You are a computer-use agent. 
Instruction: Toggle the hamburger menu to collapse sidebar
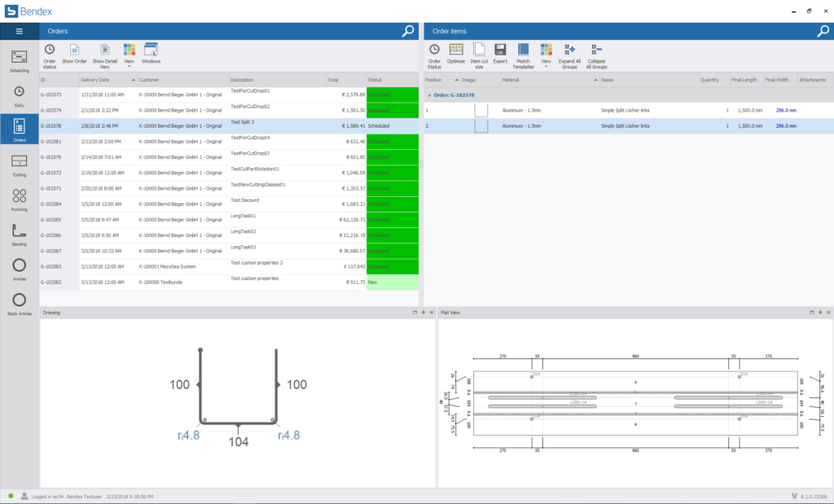pyautogui.click(x=20, y=31)
